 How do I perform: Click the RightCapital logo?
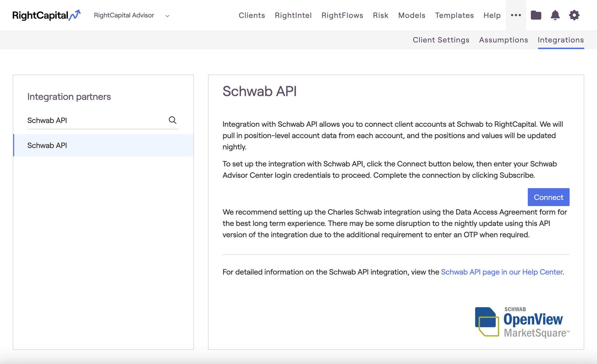point(46,15)
